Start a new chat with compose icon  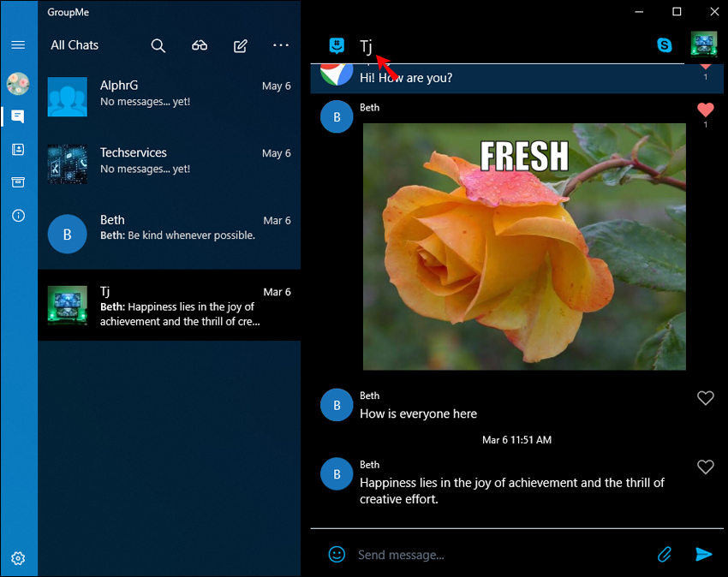point(240,46)
